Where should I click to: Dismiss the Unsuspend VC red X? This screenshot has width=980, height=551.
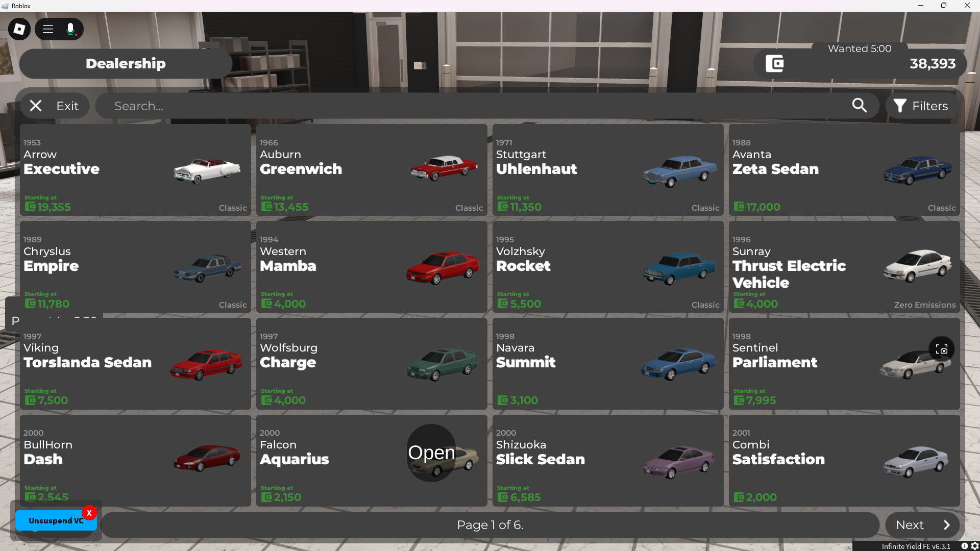pos(89,513)
